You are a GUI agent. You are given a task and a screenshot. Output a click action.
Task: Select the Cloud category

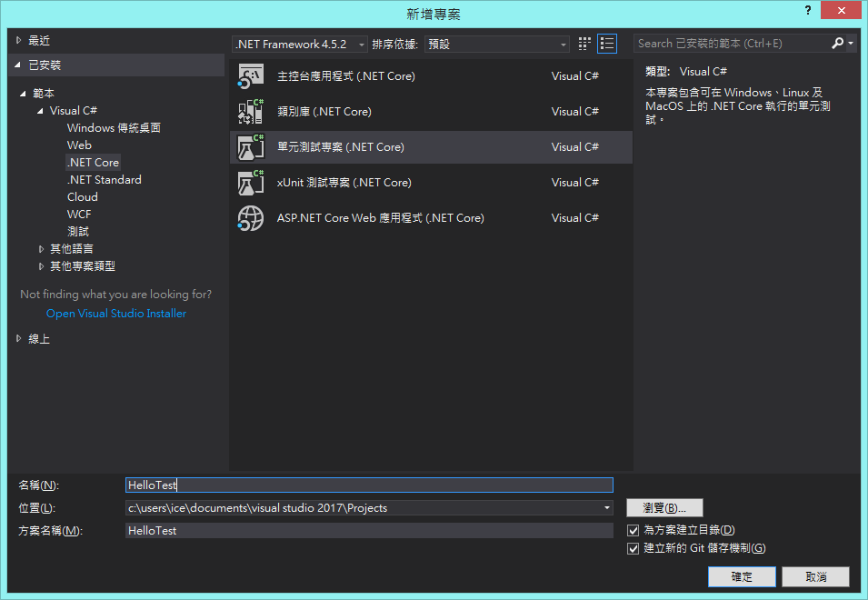click(83, 197)
